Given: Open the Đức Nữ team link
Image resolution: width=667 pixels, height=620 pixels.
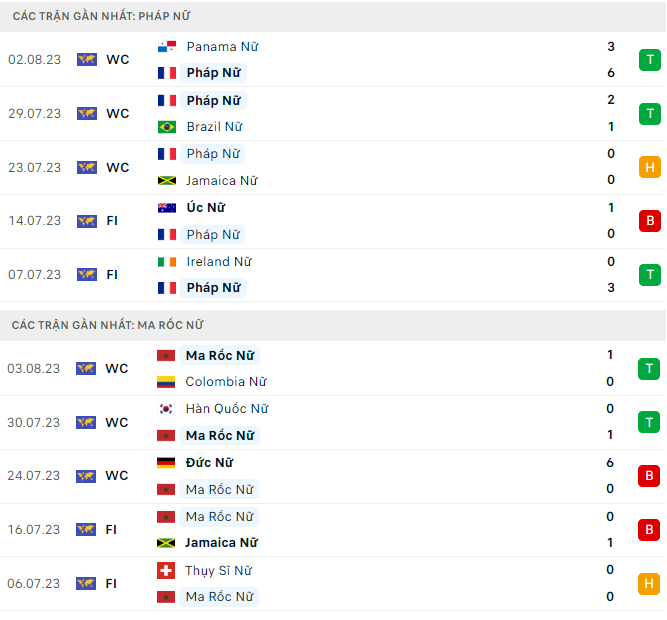Looking at the screenshot, I should click(209, 463).
